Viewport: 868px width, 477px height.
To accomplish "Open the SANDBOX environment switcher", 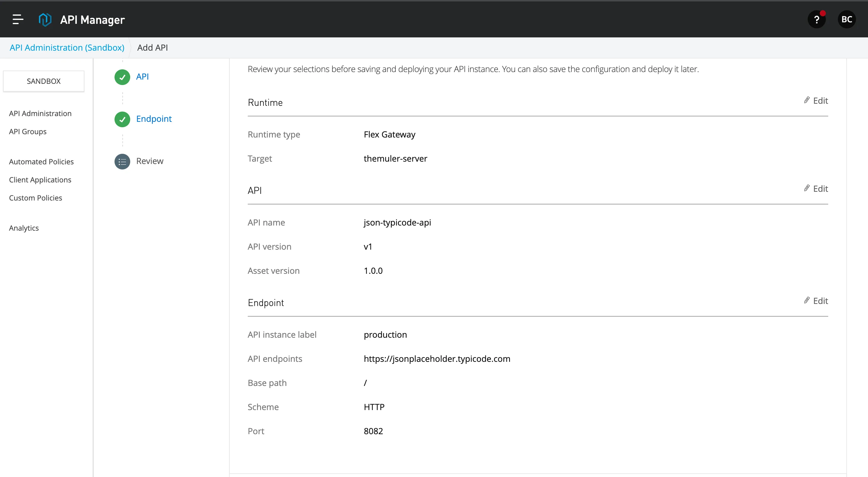I will coord(44,81).
